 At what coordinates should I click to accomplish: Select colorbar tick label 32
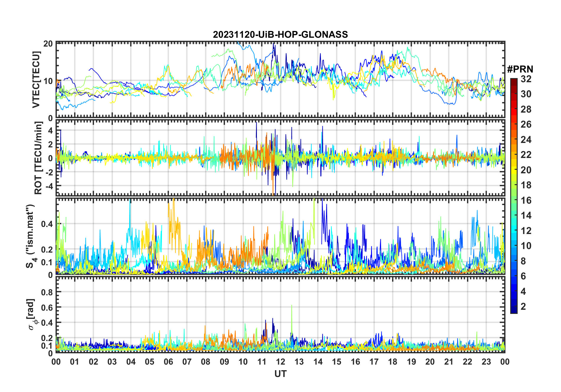(526, 79)
